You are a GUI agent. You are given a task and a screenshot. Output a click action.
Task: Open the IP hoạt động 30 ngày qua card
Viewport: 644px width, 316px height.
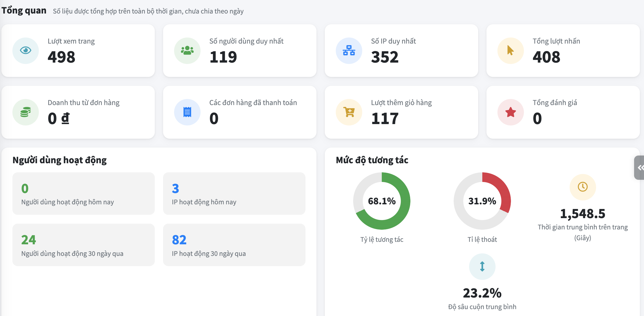234,245
